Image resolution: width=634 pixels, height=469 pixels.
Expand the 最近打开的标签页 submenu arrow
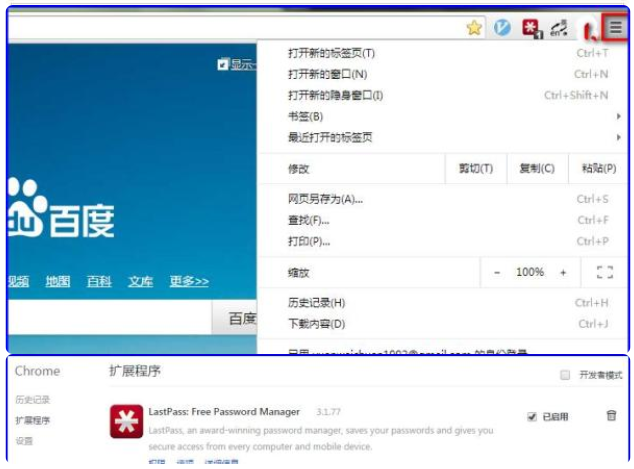tap(618, 137)
